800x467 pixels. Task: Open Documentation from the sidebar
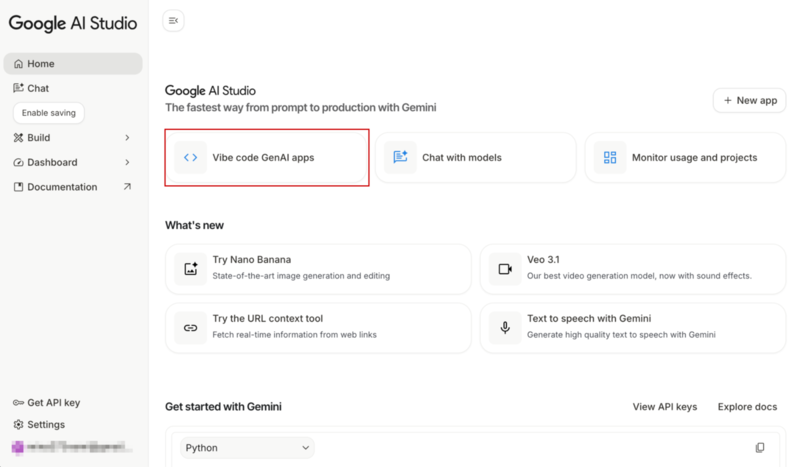coord(73,187)
